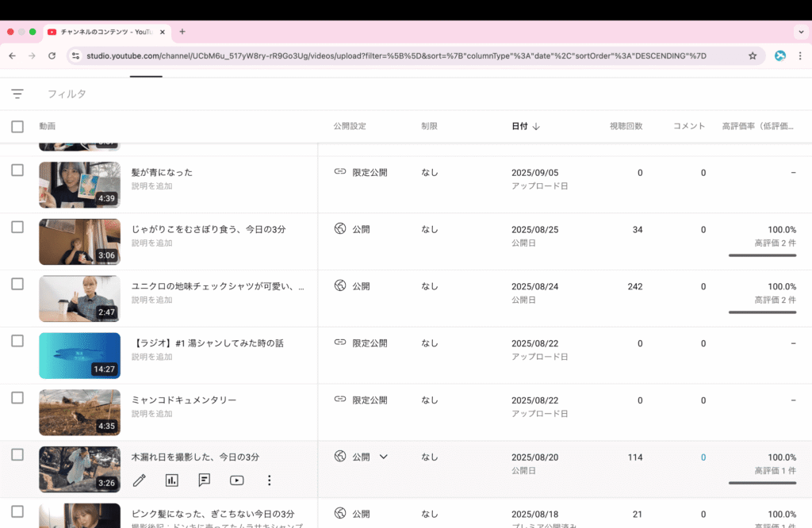Open the browser tab list chevron
The image size is (812, 528).
pos(800,32)
